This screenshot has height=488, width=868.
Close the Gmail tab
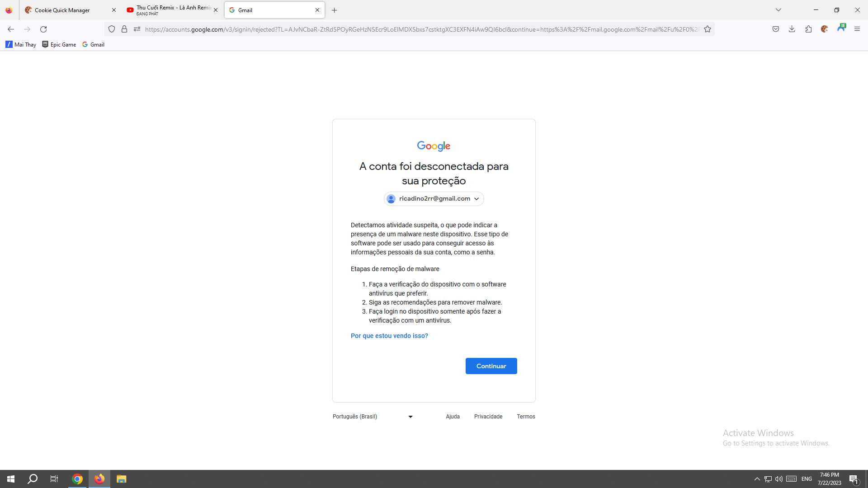[x=317, y=10]
